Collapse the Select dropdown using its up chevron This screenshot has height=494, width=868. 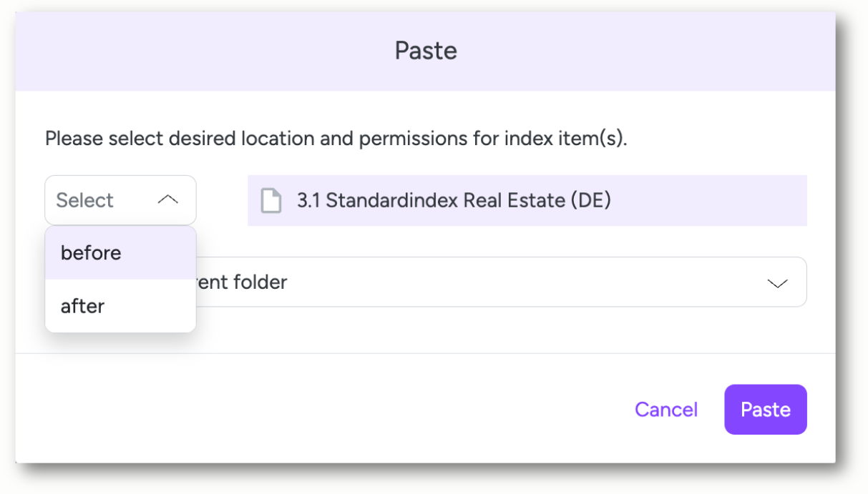coord(167,200)
